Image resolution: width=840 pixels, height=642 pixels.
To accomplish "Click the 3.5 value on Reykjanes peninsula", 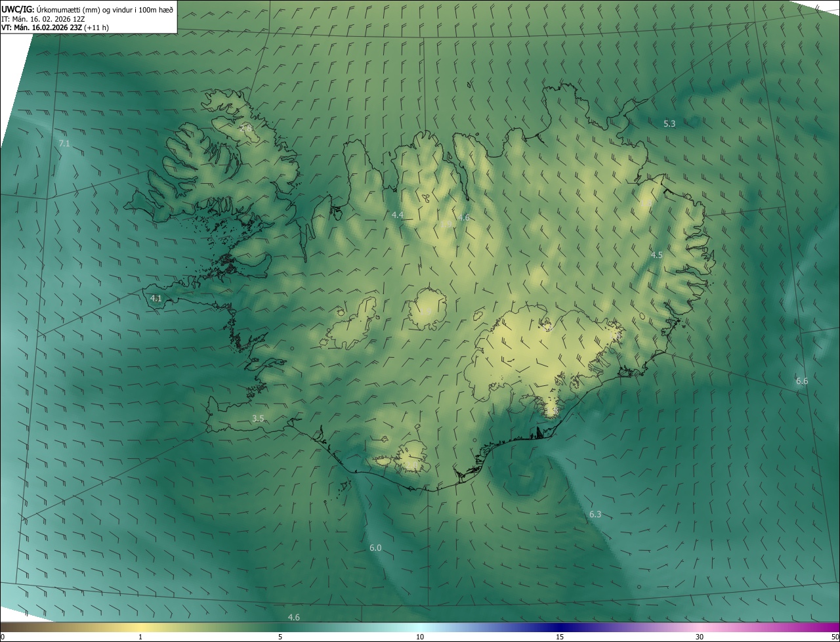I will point(258,418).
